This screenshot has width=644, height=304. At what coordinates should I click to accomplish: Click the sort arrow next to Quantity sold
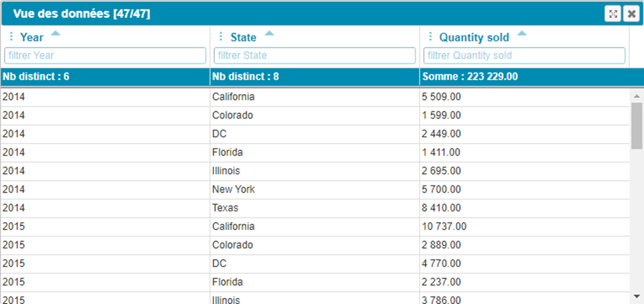coord(522,33)
